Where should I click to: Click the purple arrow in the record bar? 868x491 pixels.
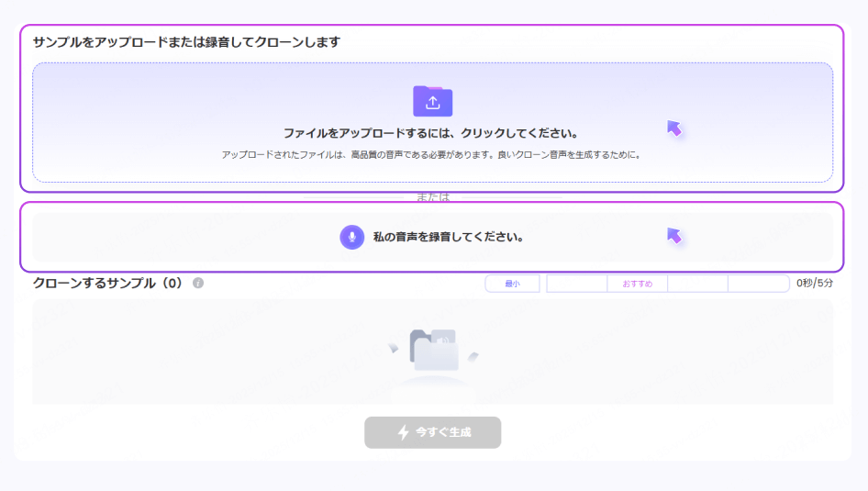coord(674,236)
